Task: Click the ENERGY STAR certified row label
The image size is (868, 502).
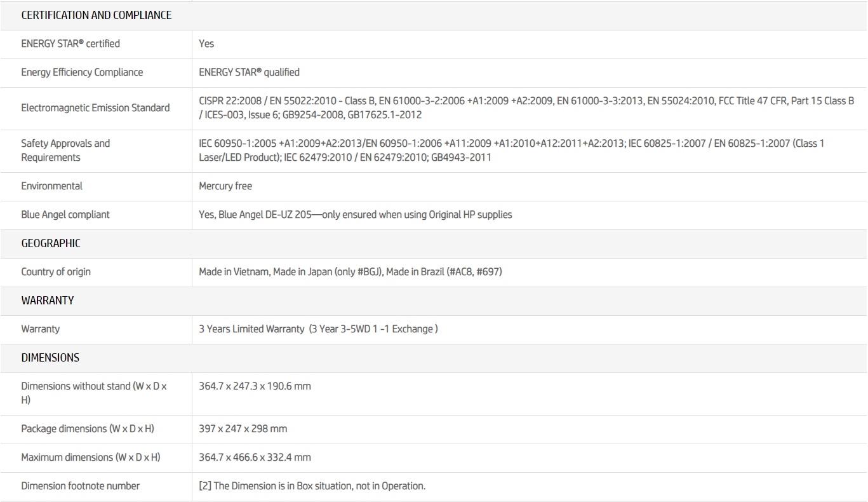Action: pyautogui.click(x=70, y=44)
